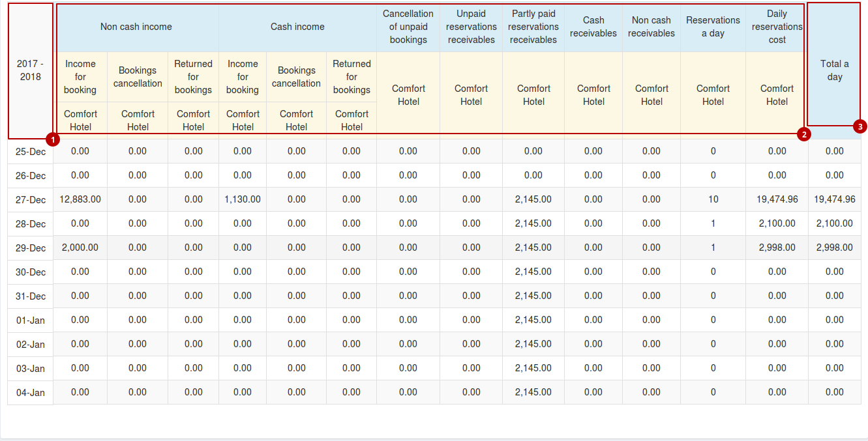Image resolution: width=868 pixels, height=441 pixels.
Task: Select the 03-Jan date row label
Action: pos(31,369)
